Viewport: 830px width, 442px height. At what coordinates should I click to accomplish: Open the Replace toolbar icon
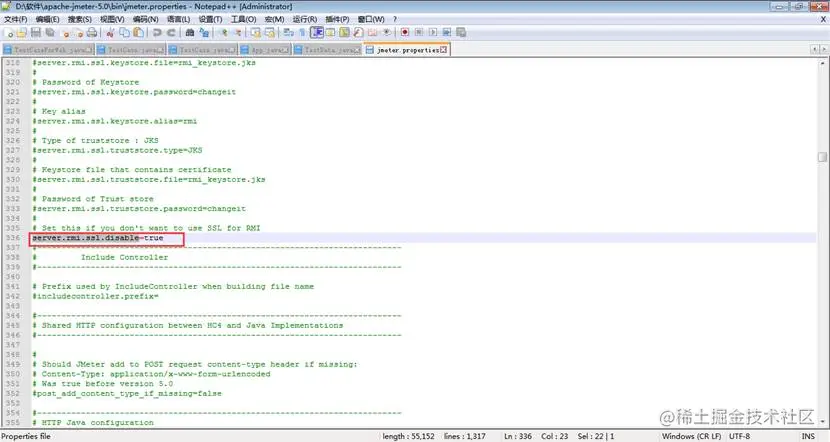click(x=204, y=33)
